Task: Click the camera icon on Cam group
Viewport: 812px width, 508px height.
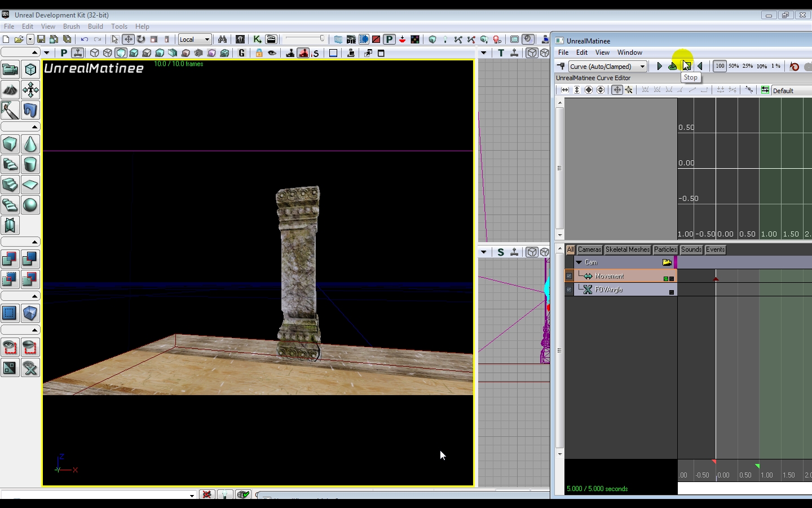Action: tap(667, 262)
